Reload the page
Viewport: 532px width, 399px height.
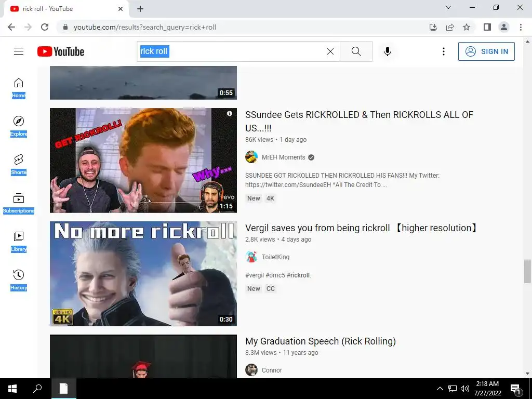click(x=45, y=27)
